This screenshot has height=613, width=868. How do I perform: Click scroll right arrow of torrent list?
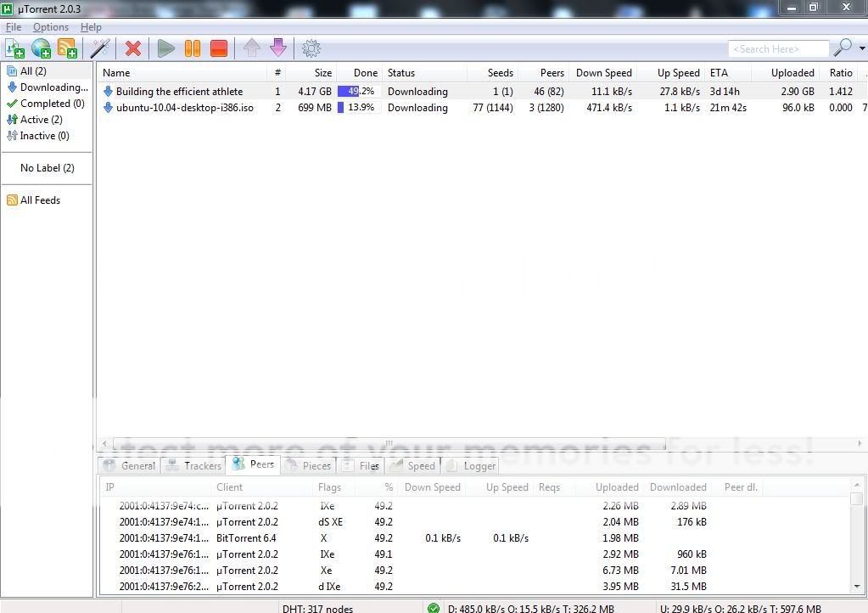[x=860, y=443]
